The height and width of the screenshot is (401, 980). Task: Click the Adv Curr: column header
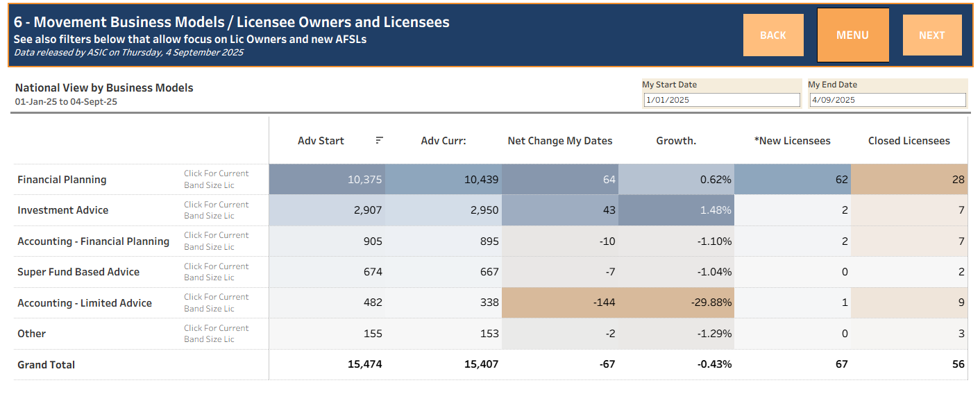(x=445, y=140)
